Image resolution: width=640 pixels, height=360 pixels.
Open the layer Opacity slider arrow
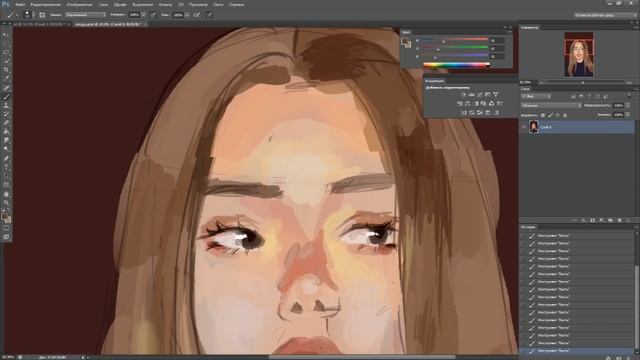point(628,105)
